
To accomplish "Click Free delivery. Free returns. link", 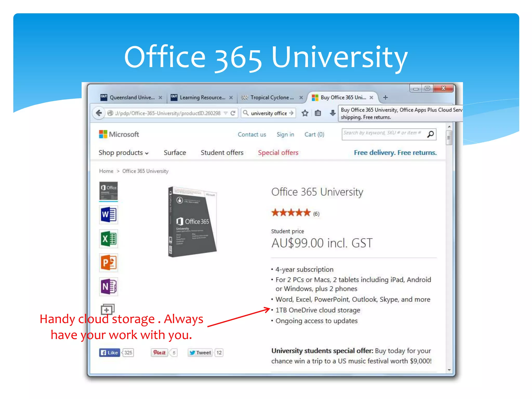I will tap(395, 152).
